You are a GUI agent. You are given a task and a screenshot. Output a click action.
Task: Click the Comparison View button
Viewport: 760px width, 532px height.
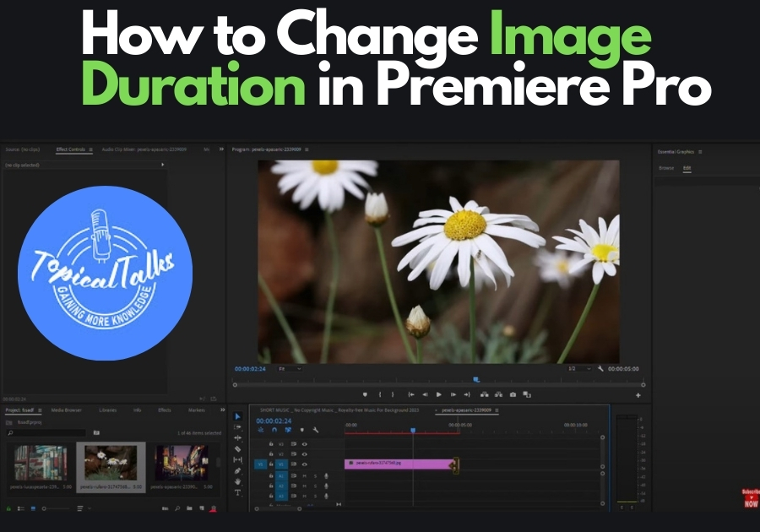tap(527, 394)
